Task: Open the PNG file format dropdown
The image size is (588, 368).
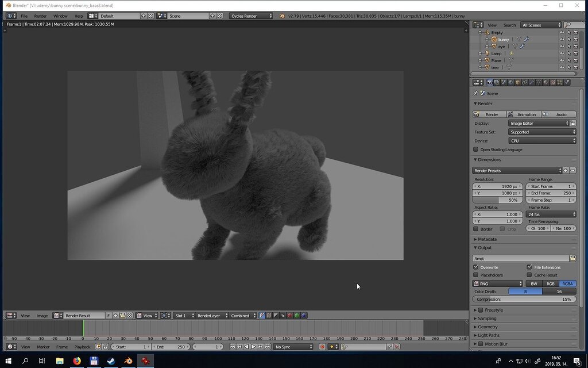Action: tap(497, 283)
